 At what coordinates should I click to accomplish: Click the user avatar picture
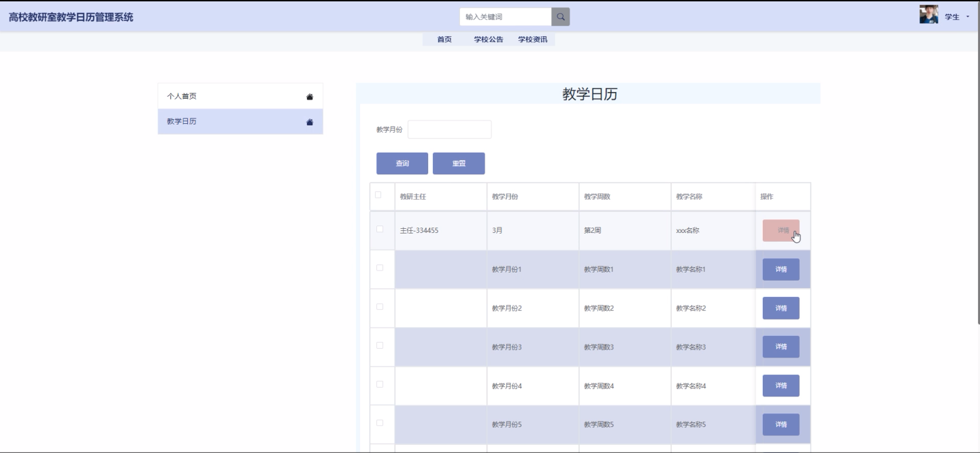tap(930, 14)
